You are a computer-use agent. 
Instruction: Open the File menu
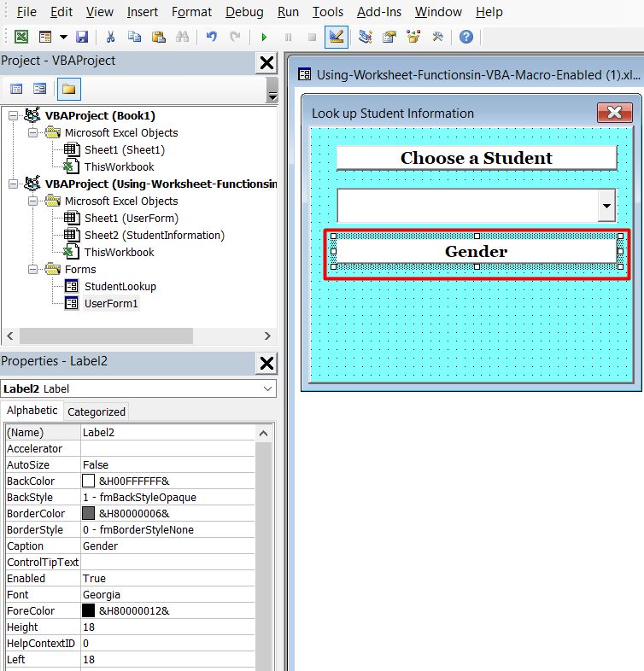[26, 12]
